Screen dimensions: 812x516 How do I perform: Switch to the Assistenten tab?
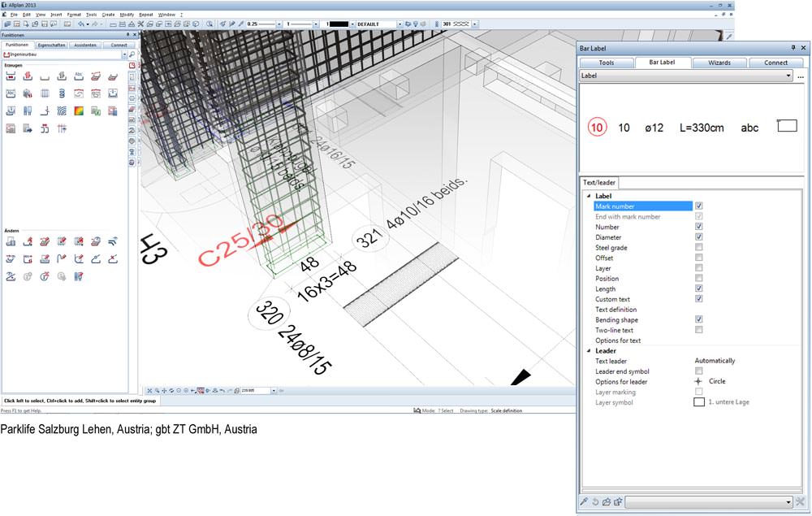point(85,45)
